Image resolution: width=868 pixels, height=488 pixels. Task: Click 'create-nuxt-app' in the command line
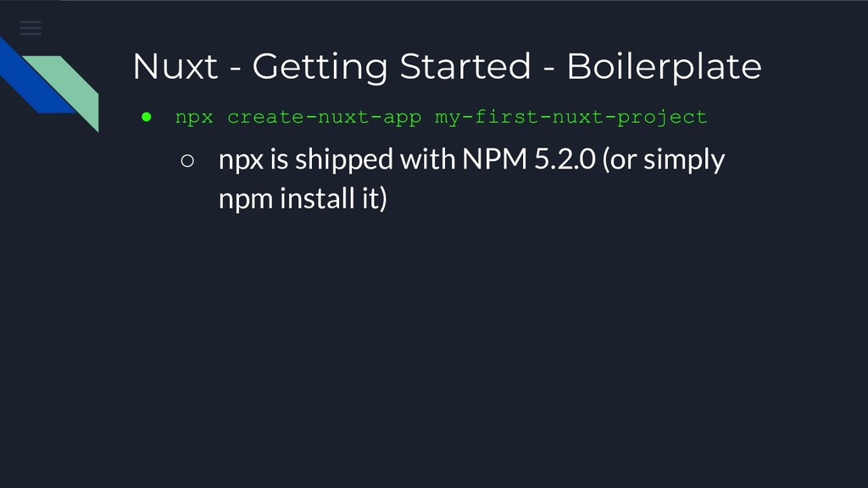click(325, 117)
